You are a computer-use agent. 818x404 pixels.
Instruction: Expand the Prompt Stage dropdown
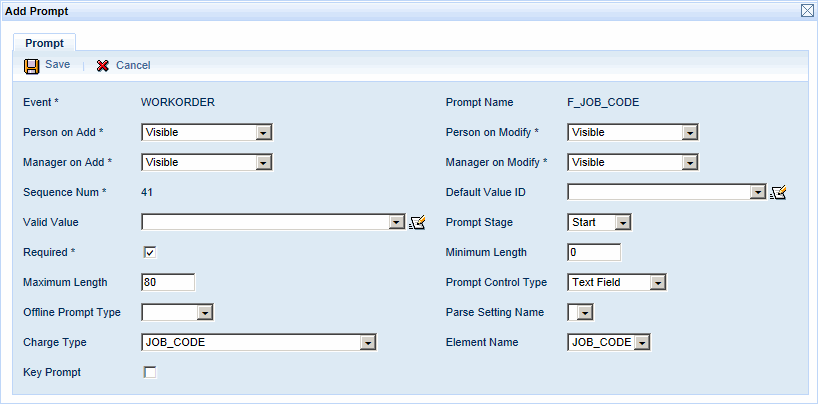pyautogui.click(x=622, y=222)
